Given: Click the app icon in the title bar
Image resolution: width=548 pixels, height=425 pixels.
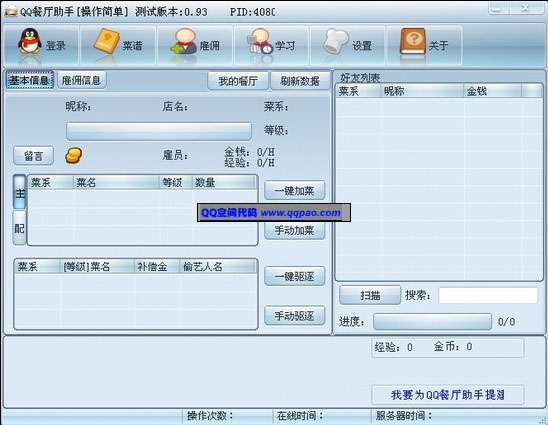Looking at the screenshot, I should point(11,12).
